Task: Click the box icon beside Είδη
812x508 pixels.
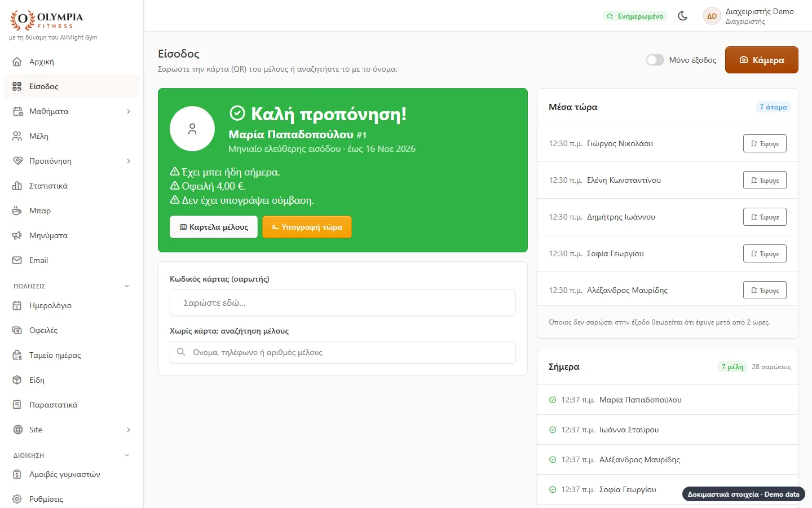Action: (17, 380)
